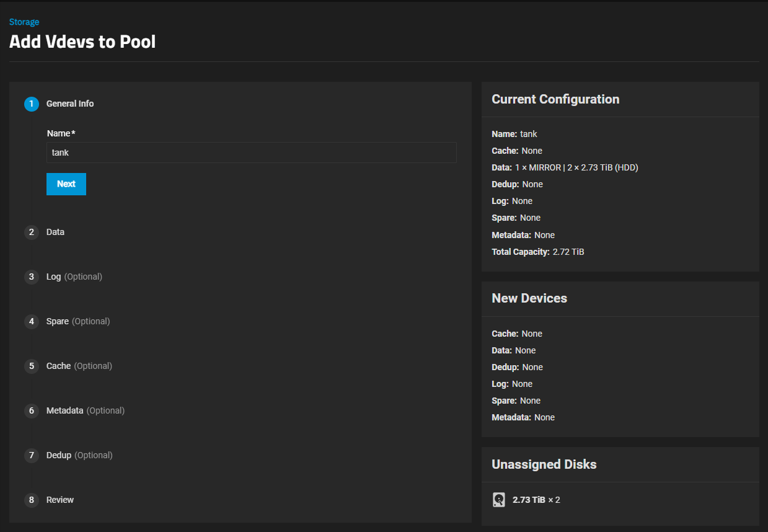Viewport: 768px width, 532px height.
Task: Click the step 3 number icon for Log
Action: coord(32,277)
